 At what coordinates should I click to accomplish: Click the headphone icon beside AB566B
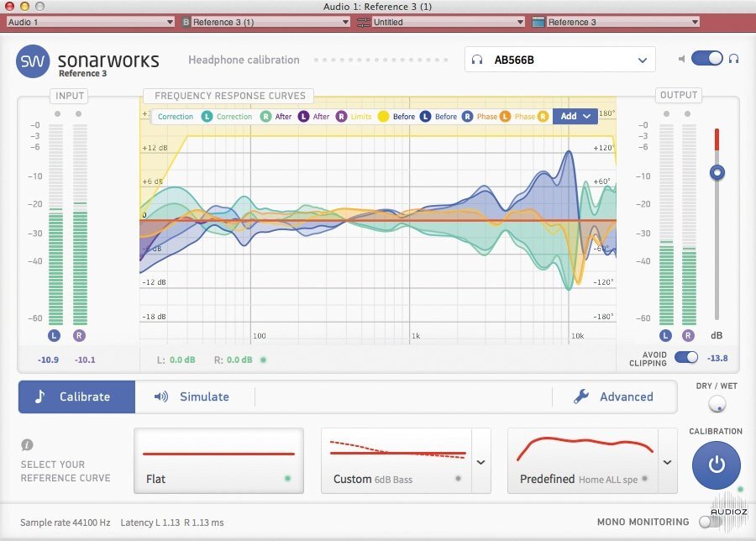[477, 60]
